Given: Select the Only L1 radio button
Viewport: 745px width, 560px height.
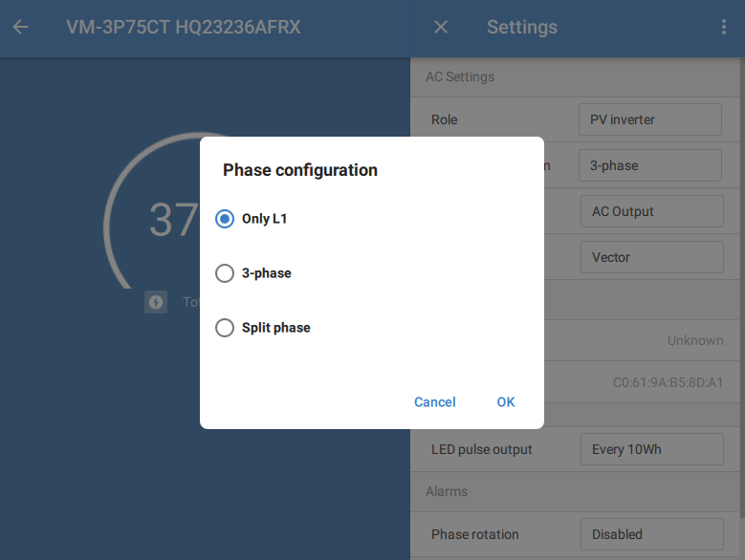Looking at the screenshot, I should coord(225,219).
